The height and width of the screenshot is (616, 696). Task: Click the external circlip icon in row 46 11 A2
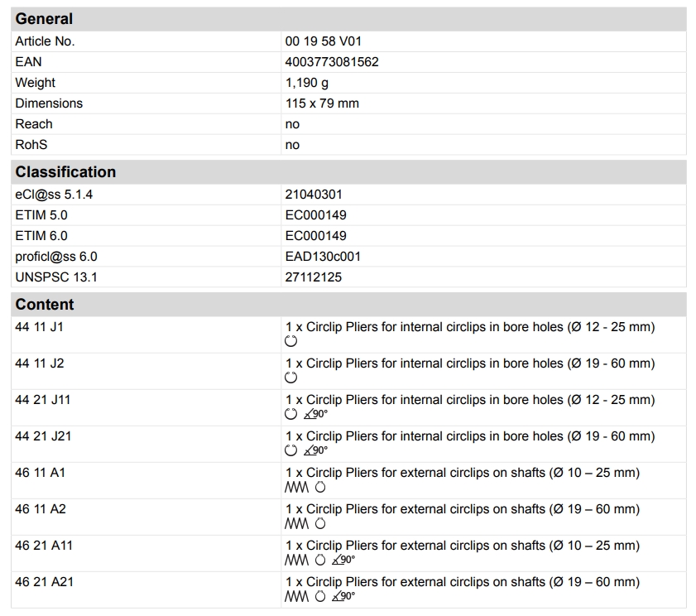point(320,523)
